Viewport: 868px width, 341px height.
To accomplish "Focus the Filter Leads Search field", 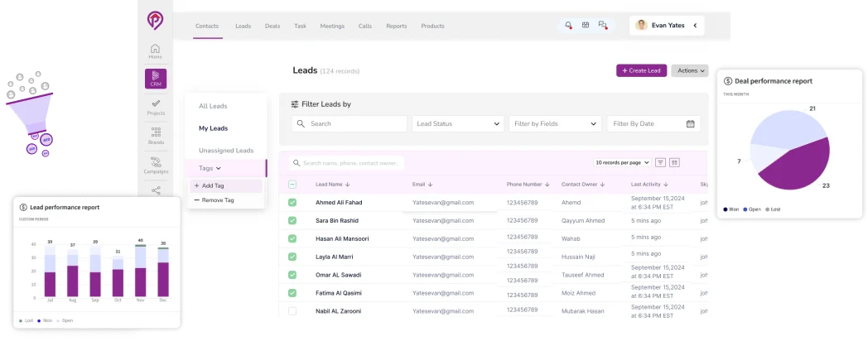I will pyautogui.click(x=350, y=124).
